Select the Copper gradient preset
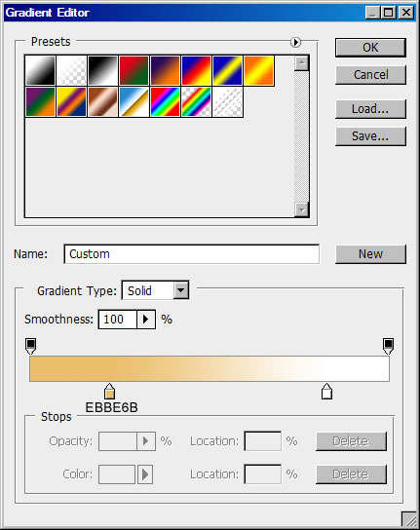 tap(102, 101)
